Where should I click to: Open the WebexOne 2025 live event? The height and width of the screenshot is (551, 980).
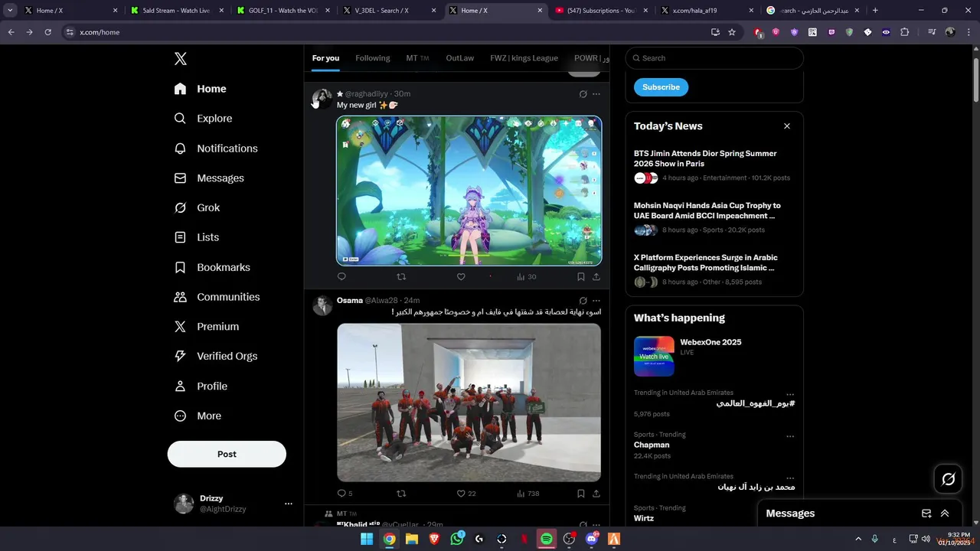tap(714, 356)
